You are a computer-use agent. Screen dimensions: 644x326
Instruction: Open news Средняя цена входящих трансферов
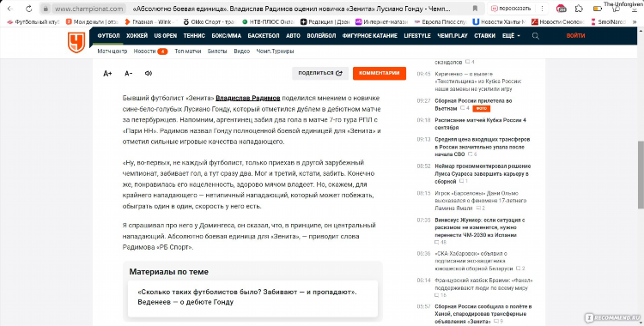point(483,147)
